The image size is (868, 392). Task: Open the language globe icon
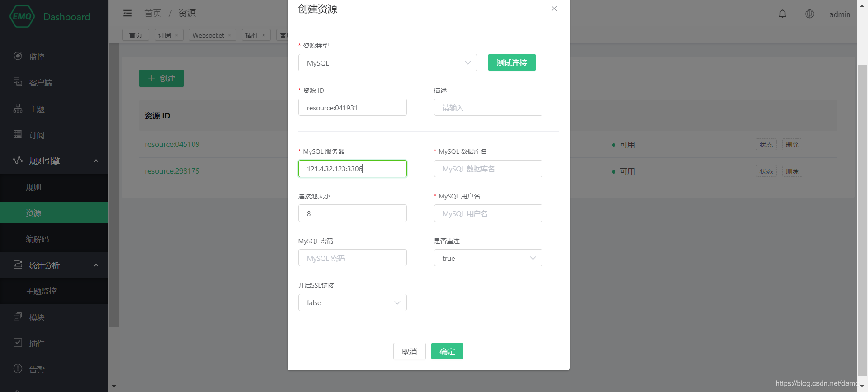point(810,14)
